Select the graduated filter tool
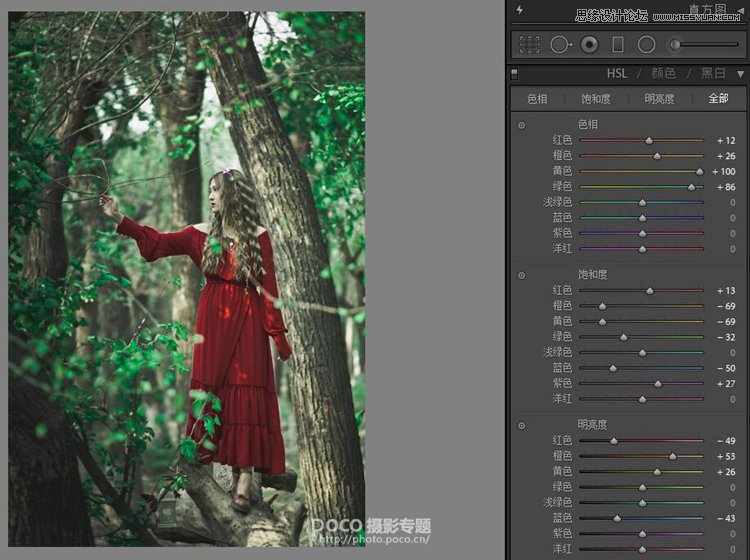Image resolution: width=750 pixels, height=560 pixels. pyautogui.click(x=618, y=45)
